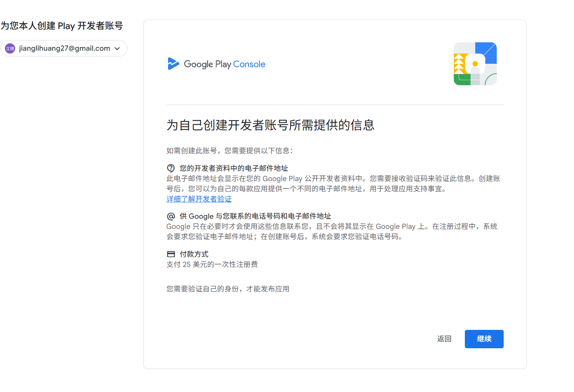574x392 pixels.
Task: Click the @ icon beside 供 Google 与您联系
Action: pyautogui.click(x=171, y=216)
